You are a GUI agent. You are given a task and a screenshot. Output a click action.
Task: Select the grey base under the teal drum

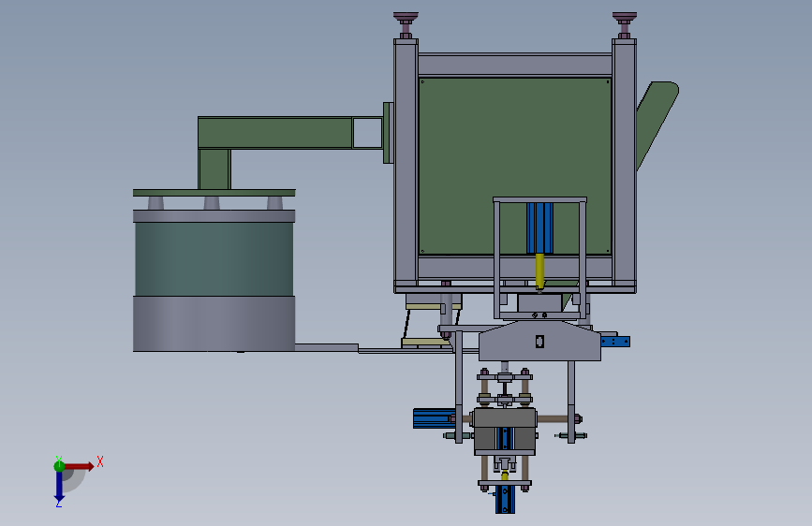pyautogui.click(x=214, y=324)
